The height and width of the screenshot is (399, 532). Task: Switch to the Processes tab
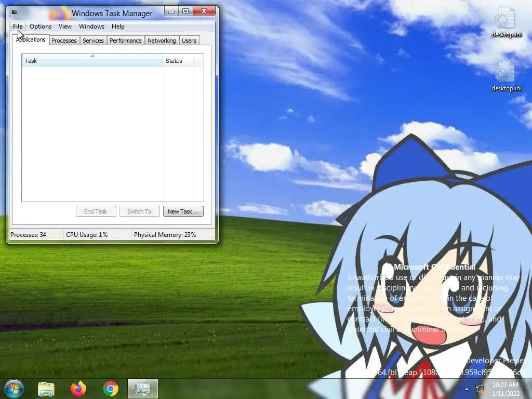coord(64,41)
